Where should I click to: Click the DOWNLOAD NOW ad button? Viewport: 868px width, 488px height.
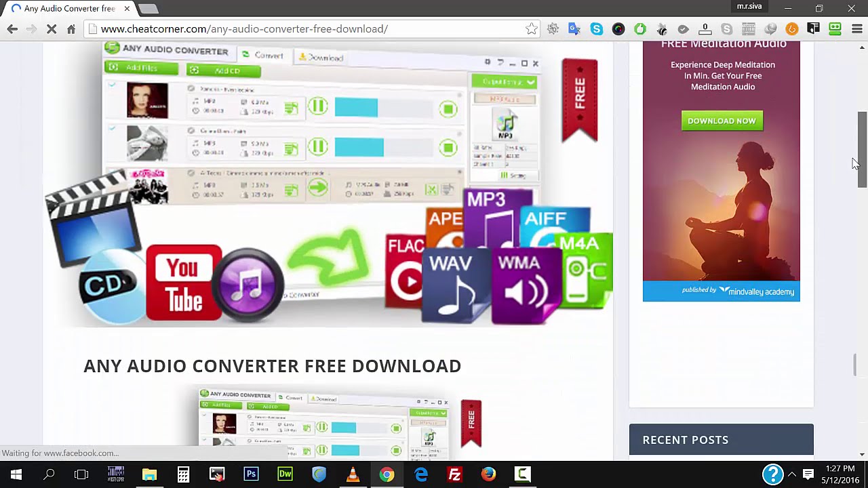[722, 121]
